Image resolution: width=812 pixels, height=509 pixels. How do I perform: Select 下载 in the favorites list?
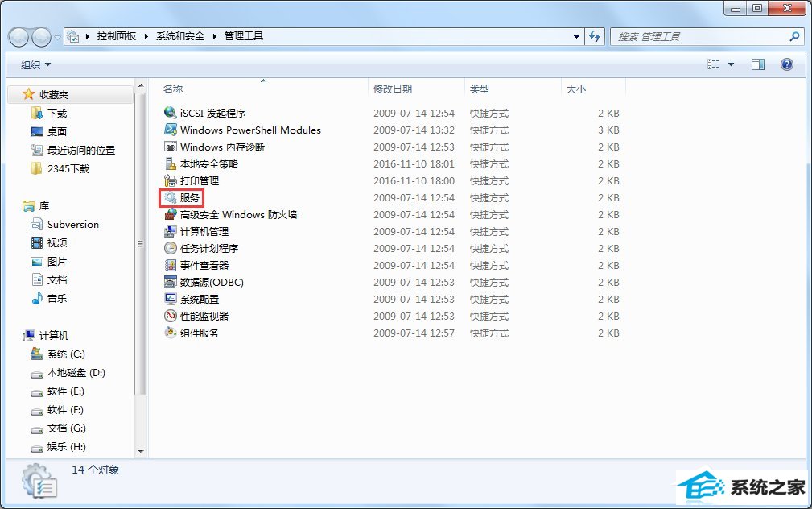click(x=56, y=113)
